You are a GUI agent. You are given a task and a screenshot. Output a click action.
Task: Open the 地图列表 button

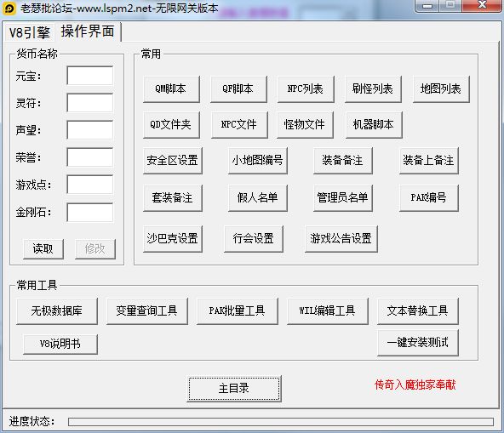pos(441,89)
